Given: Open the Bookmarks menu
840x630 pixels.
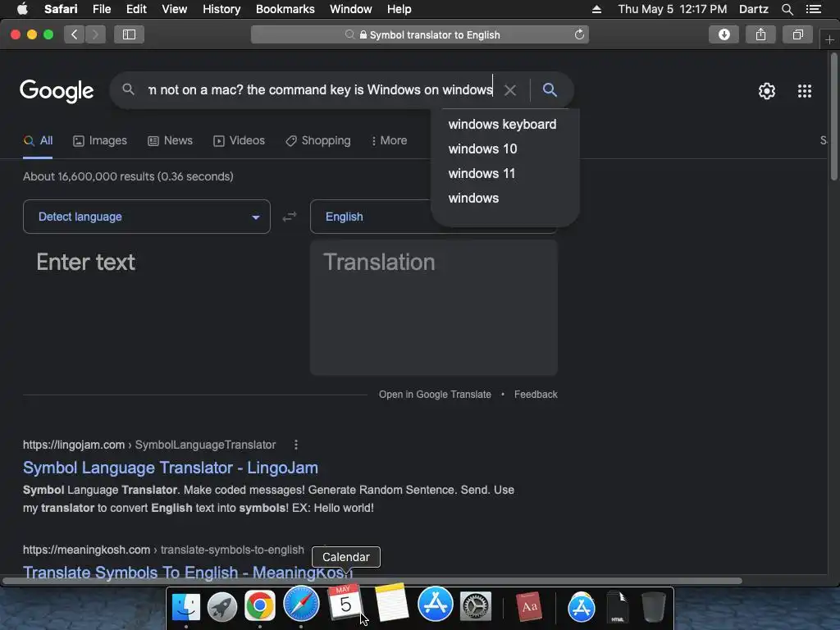Looking at the screenshot, I should pyautogui.click(x=285, y=9).
